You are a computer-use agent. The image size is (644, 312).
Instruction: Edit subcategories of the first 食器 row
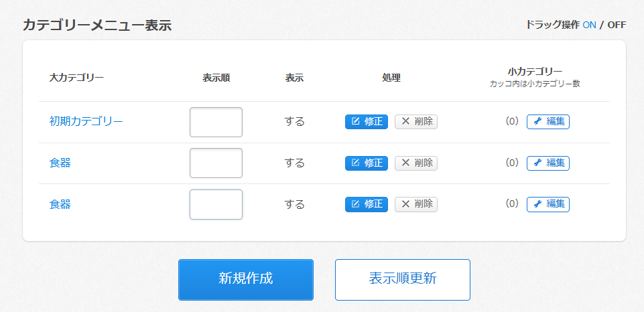[x=548, y=163]
